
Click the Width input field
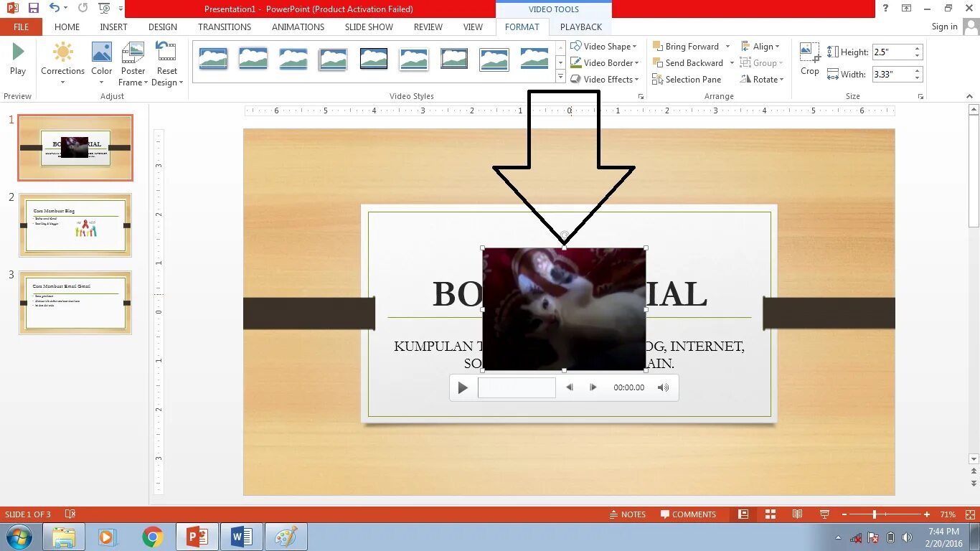(892, 74)
